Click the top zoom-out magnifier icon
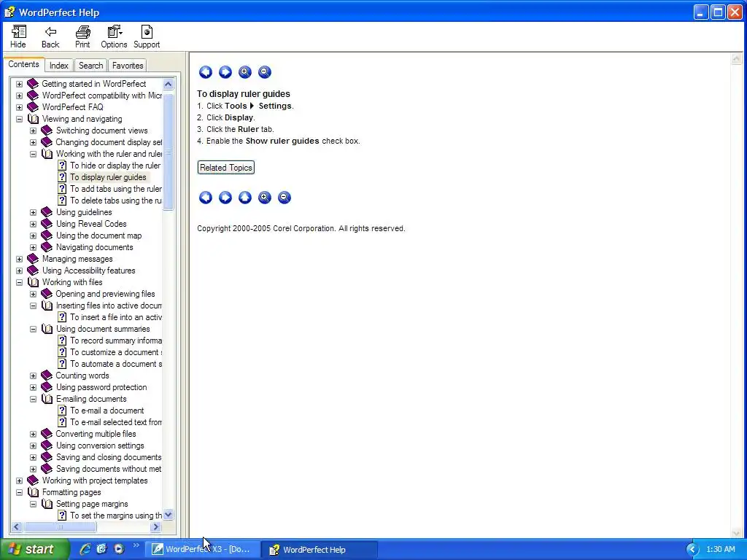 264,72
